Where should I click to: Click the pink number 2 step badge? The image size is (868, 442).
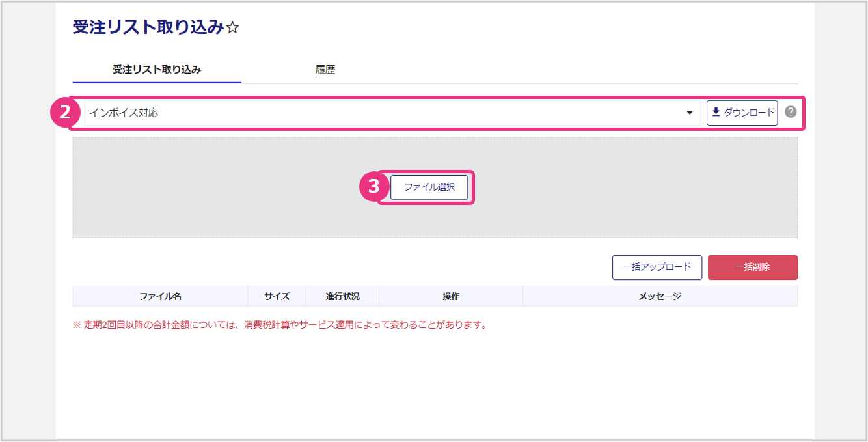pyautogui.click(x=64, y=113)
